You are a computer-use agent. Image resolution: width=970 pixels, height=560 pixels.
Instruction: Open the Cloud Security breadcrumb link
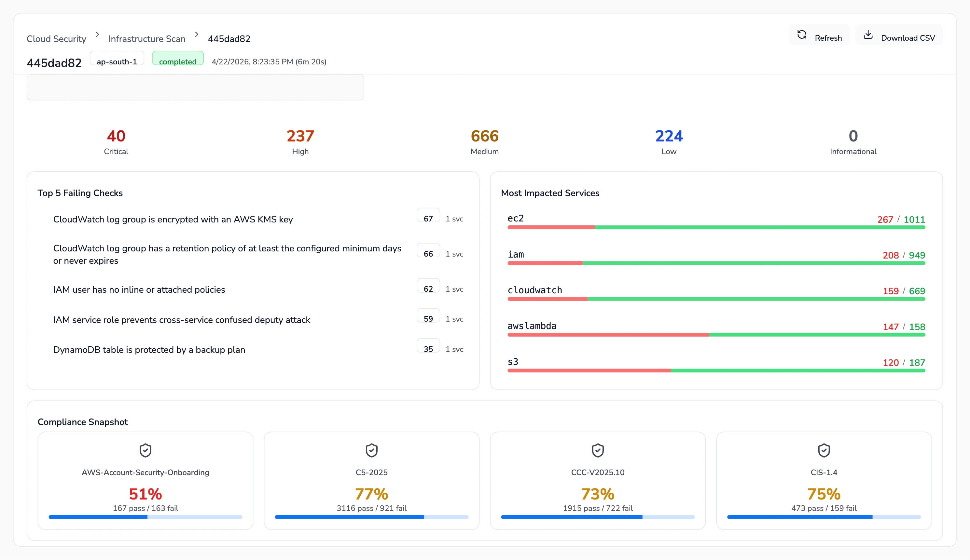[x=57, y=38]
